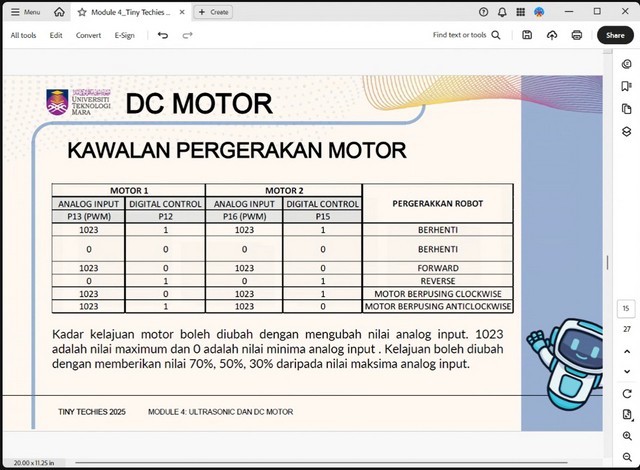Zoom in using the magnifier plus icon

coord(626,436)
